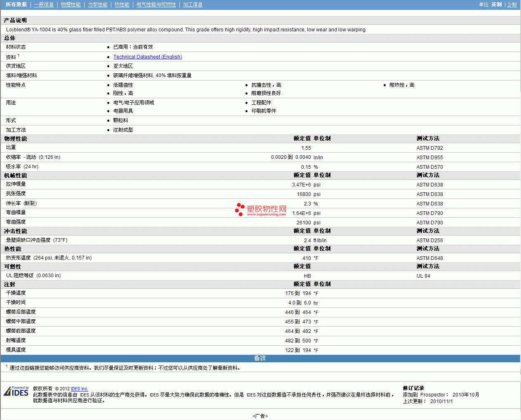Switch units to 公制

click(512, 5)
